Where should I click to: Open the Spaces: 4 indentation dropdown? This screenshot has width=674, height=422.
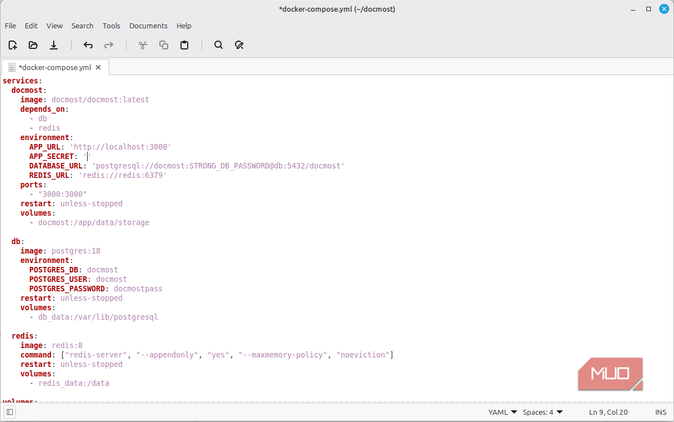point(542,412)
